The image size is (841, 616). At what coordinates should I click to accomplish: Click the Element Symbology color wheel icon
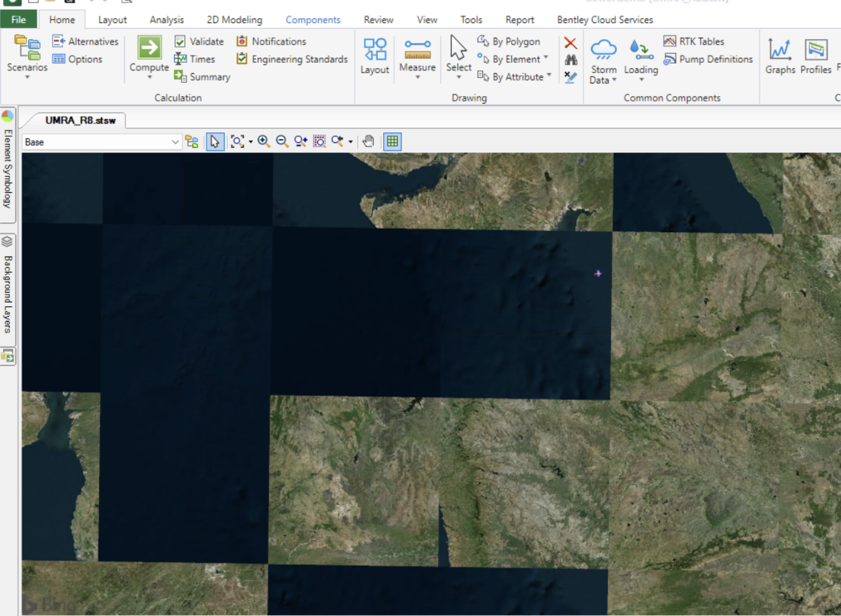click(8, 116)
